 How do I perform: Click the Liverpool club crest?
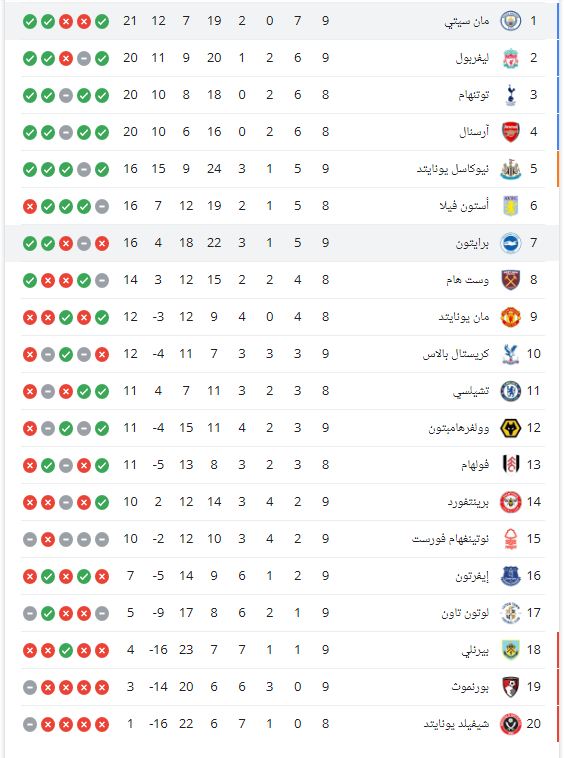click(510, 58)
